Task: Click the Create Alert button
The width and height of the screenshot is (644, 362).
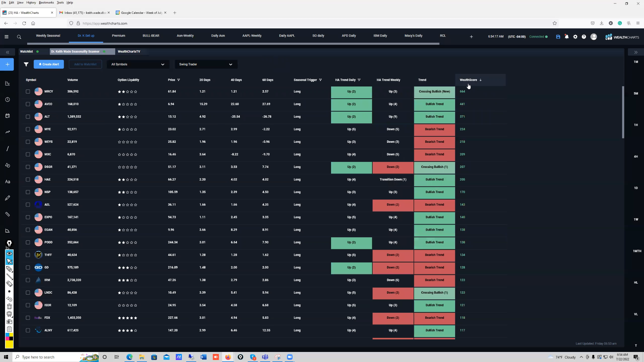Action: 49,64
